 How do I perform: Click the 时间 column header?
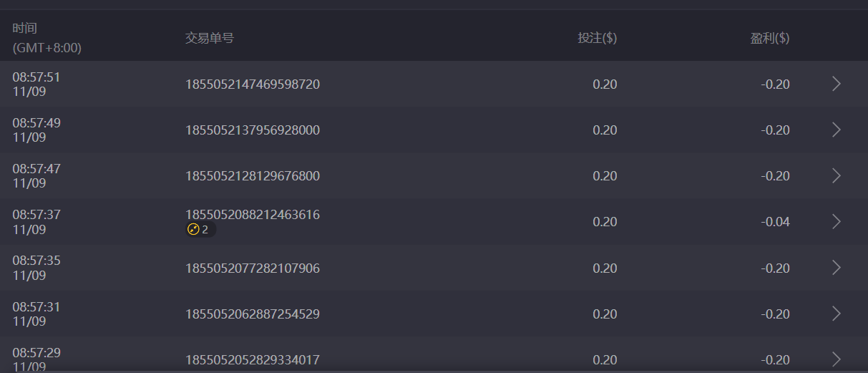[x=24, y=29]
